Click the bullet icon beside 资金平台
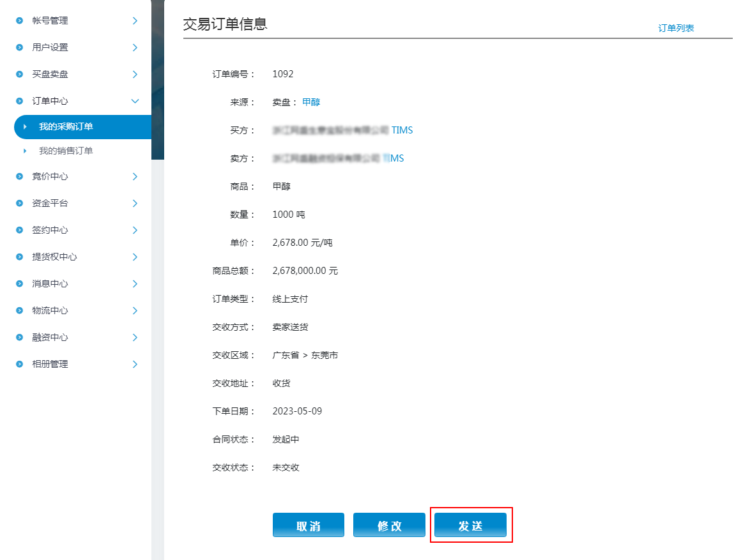The image size is (750, 560). [x=19, y=204]
